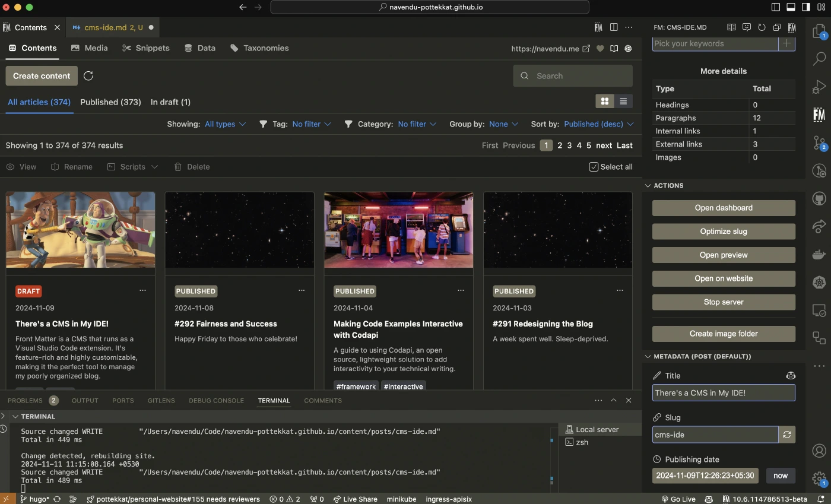The image size is (831, 504).
Task: Open the Showing All types dropdown
Action: coord(225,124)
